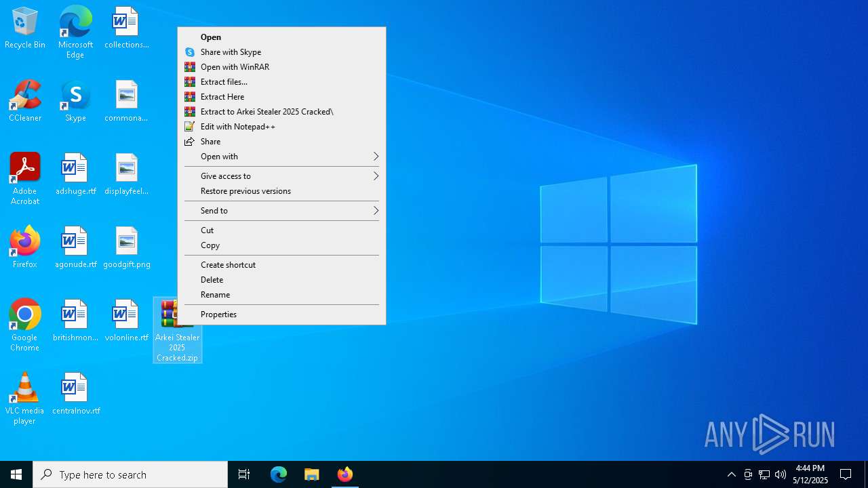Select the commona... image file icon
Image resolution: width=868 pixels, height=488 pixels.
coord(127,102)
